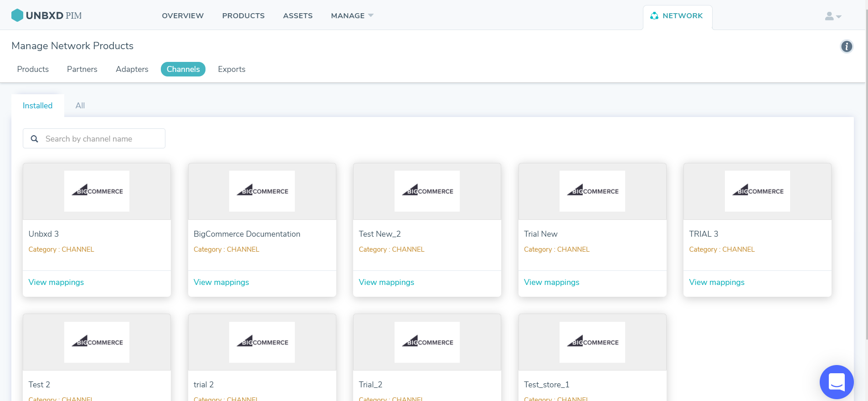
Task: Open the Assets section
Action: click(x=298, y=15)
